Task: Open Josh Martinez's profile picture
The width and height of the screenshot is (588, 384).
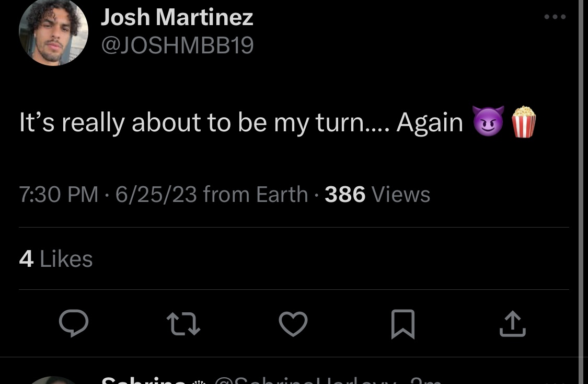Action: (x=54, y=32)
